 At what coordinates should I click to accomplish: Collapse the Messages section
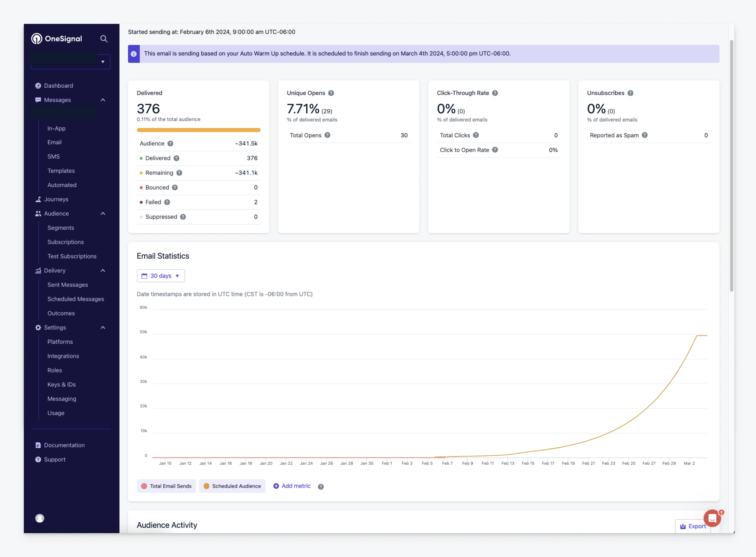coord(103,100)
